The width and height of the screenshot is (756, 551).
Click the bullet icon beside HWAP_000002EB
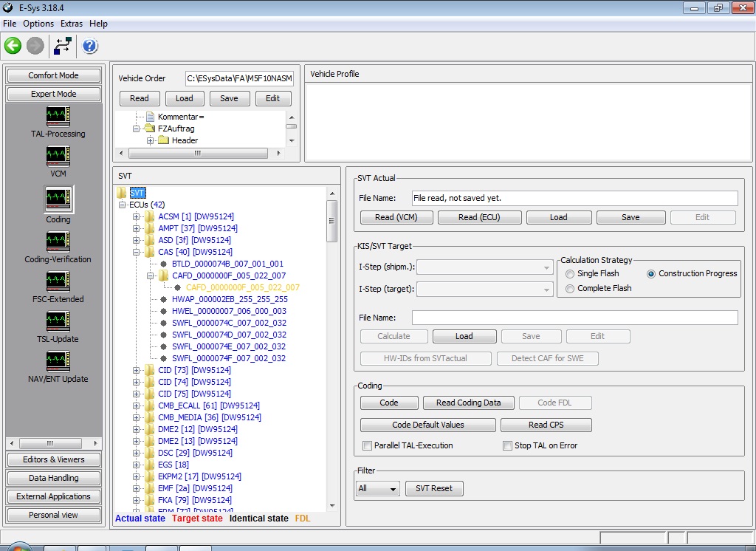tap(163, 299)
